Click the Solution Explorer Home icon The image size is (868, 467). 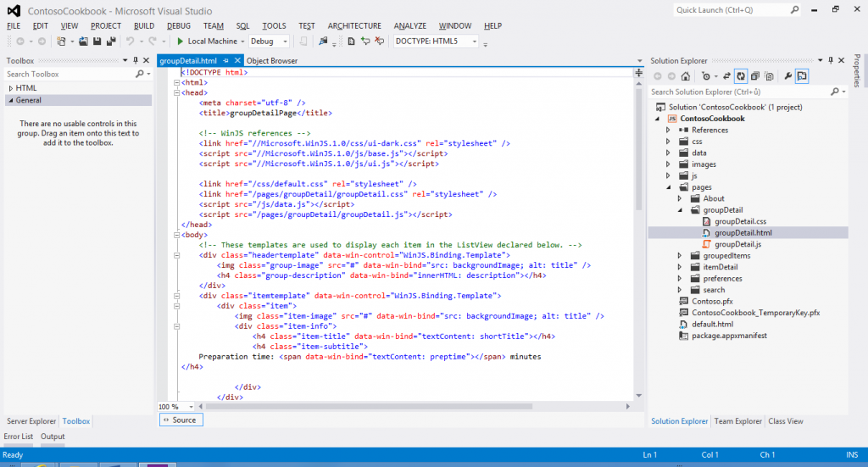tap(685, 76)
